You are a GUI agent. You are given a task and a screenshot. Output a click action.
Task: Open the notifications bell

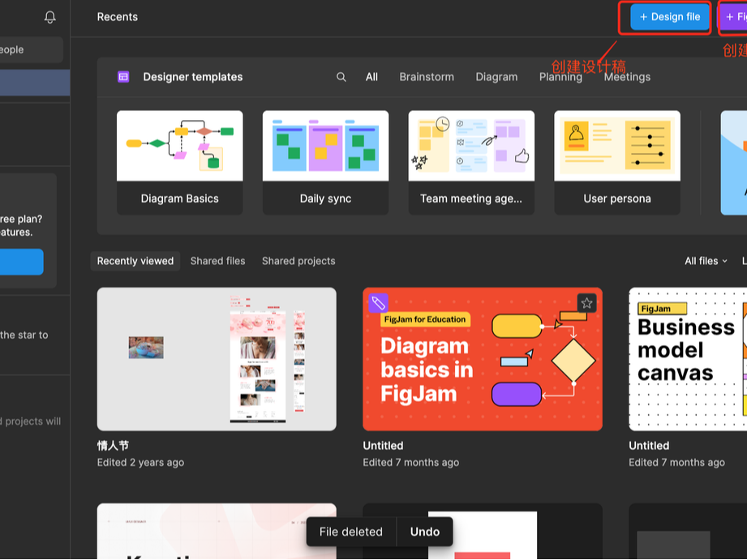coord(49,16)
